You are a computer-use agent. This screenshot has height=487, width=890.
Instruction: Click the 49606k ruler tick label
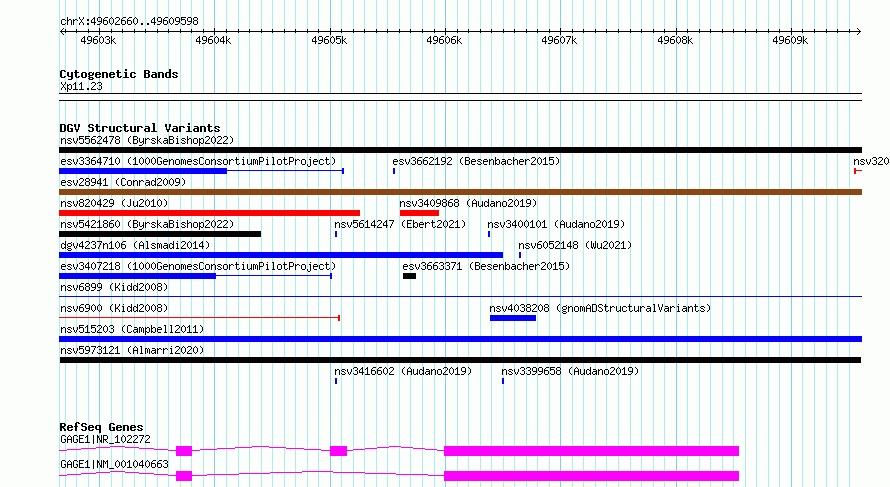tap(444, 40)
